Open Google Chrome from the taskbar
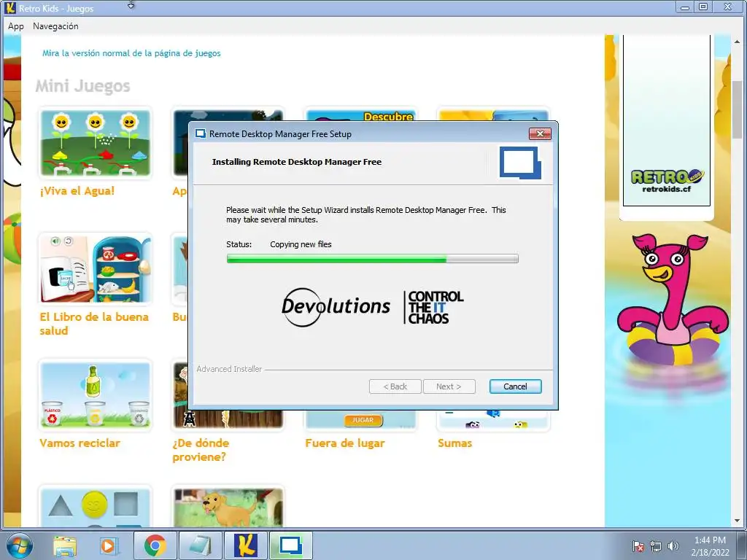Screen dimensions: 747x560 pos(155,545)
